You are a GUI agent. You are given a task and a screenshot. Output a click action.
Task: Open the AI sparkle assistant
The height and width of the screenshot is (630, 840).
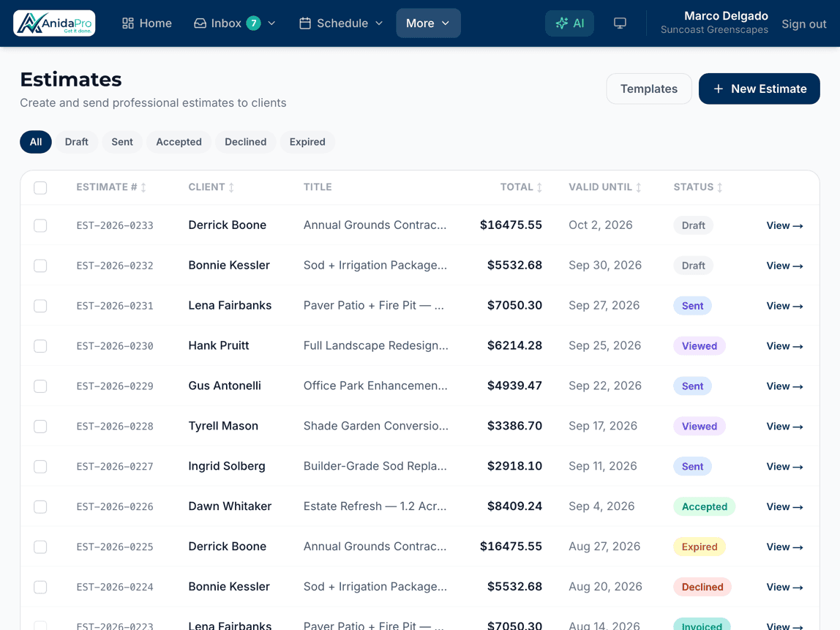click(569, 23)
